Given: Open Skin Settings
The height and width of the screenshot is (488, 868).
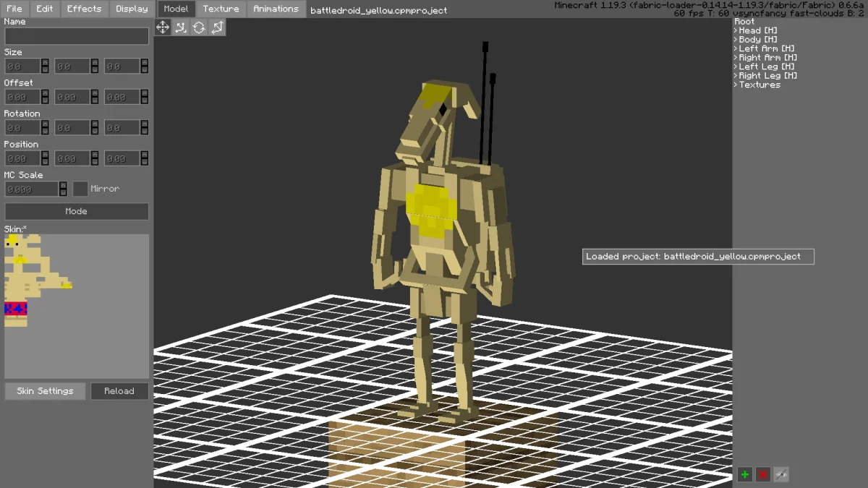Looking at the screenshot, I should [x=45, y=391].
